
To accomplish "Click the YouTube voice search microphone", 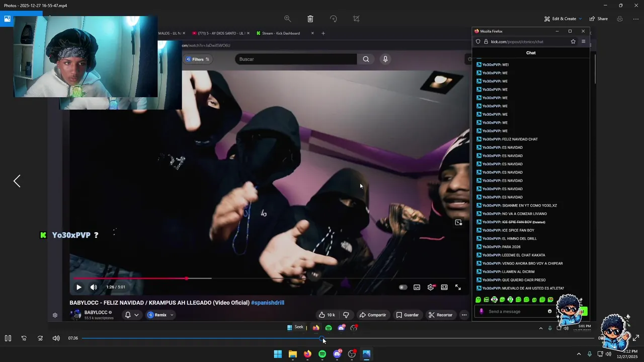I will point(385,59).
